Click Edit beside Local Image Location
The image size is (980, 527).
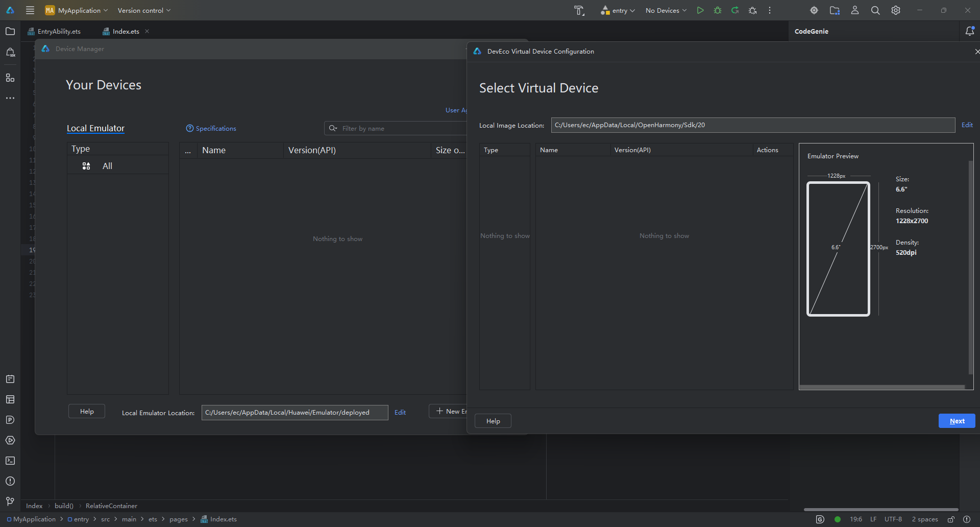click(x=967, y=125)
